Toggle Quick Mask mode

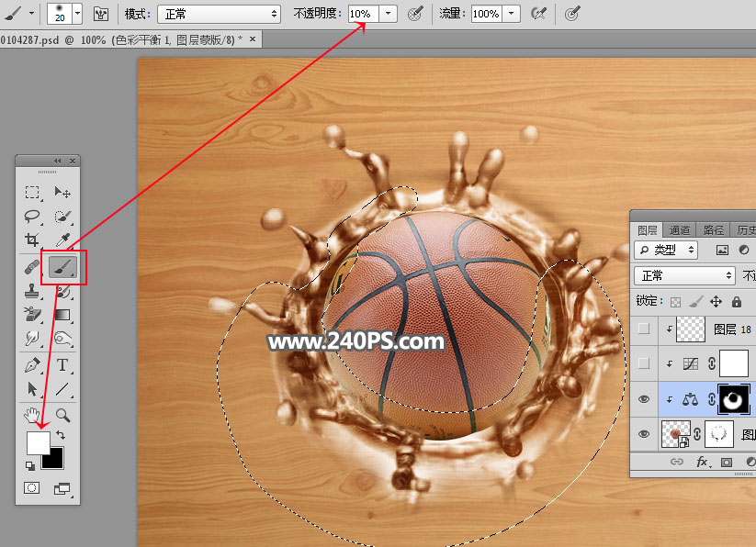pos(32,489)
